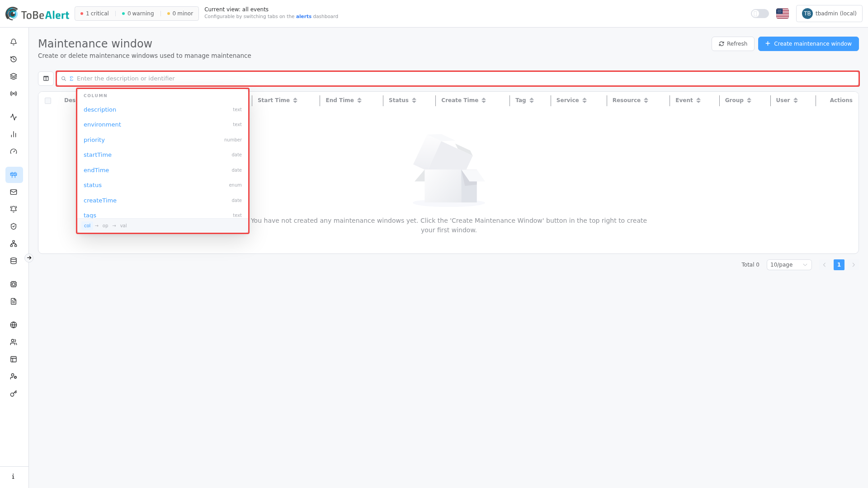Toggle the column layout button beside search
This screenshot has height=488, width=868.
(46, 79)
